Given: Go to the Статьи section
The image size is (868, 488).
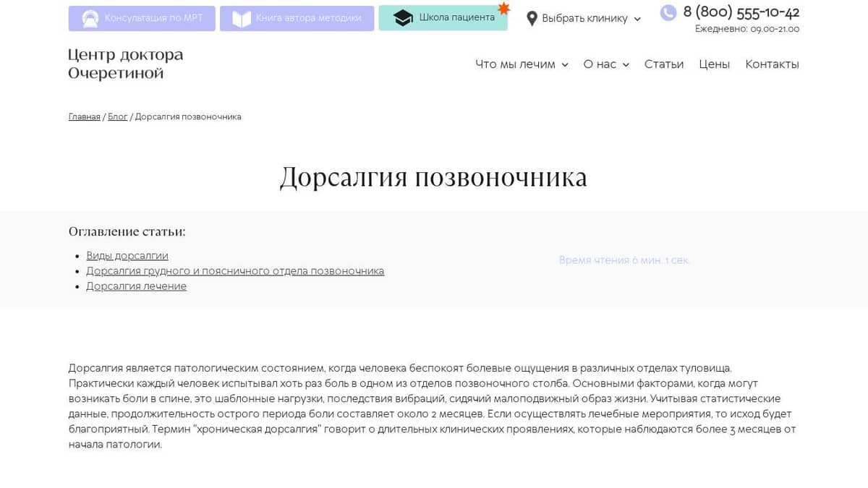Looking at the screenshot, I should (663, 64).
